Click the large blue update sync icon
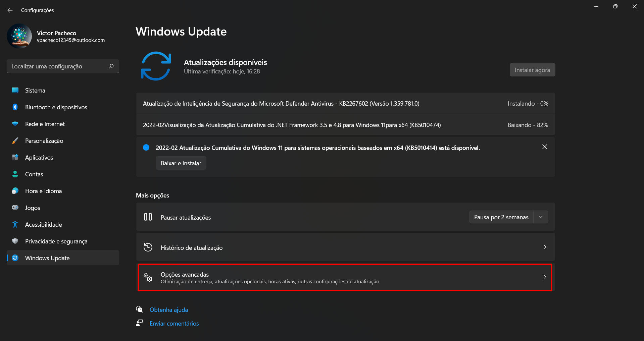The width and height of the screenshot is (644, 341). (x=156, y=66)
